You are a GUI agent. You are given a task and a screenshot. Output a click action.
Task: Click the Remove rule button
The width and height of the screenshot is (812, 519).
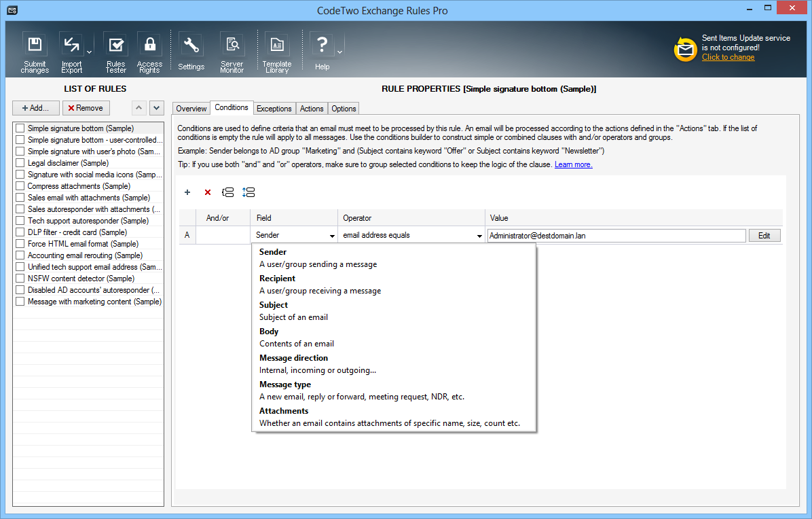pos(86,108)
